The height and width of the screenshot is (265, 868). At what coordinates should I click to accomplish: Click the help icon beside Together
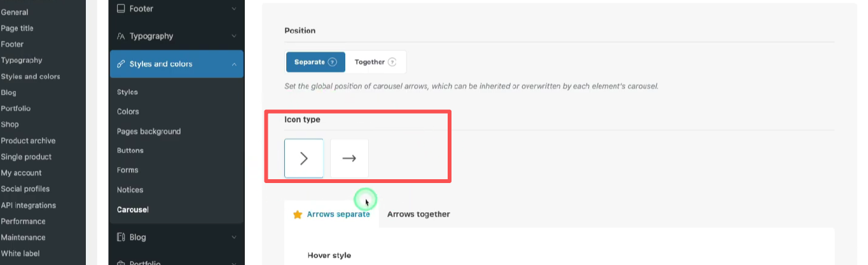[x=392, y=62]
